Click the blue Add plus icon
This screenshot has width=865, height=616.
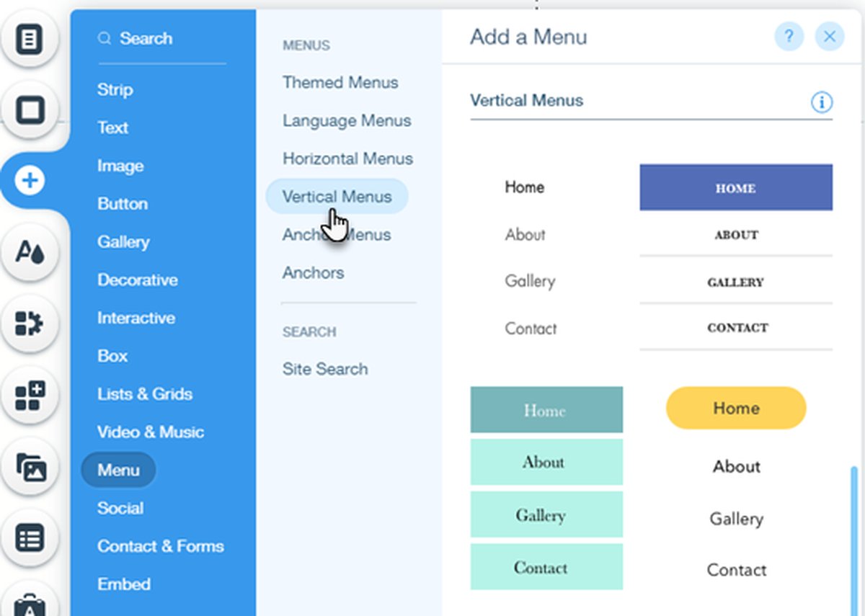click(x=30, y=180)
